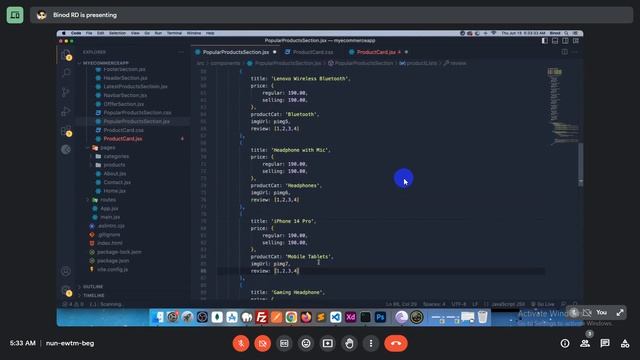640x360 pixels.
Task: Open VS Code Explorer activity icon
Action: click(66, 55)
